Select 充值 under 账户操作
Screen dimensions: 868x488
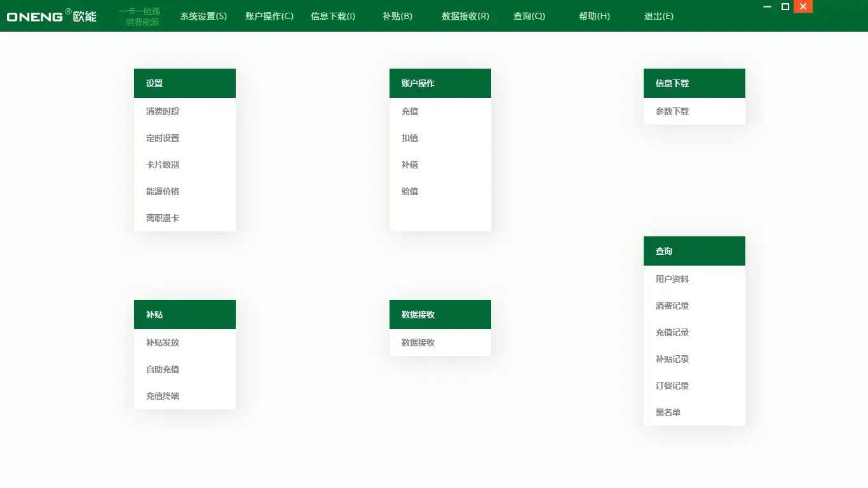(x=410, y=111)
